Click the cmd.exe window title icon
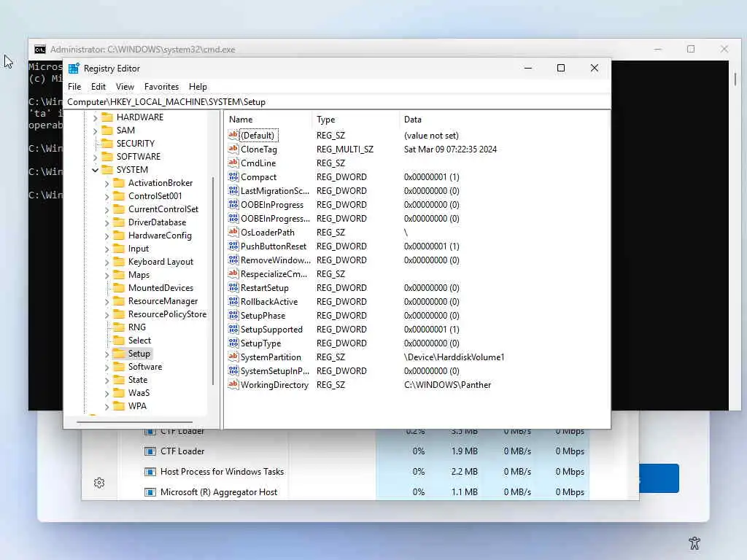Image resolution: width=747 pixels, height=560 pixels. 40,50
